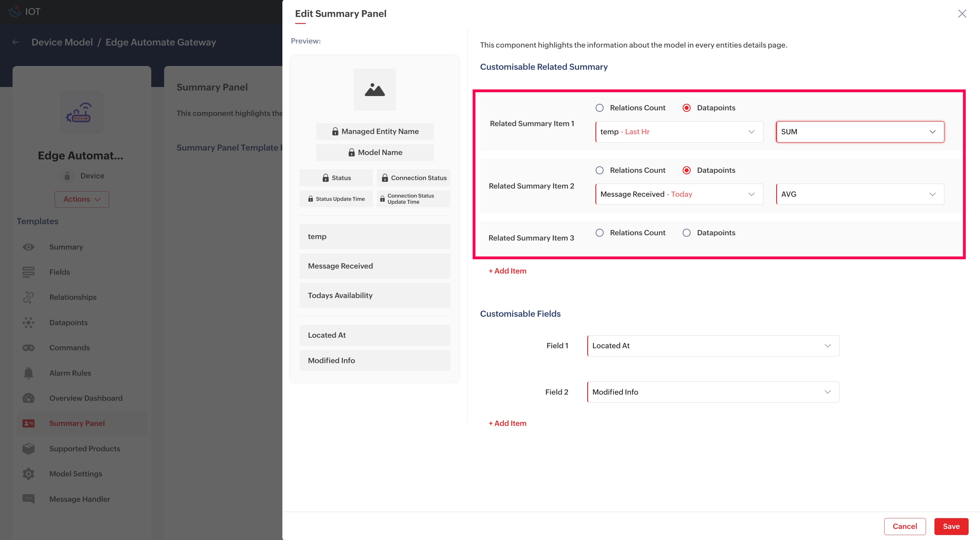The width and height of the screenshot is (980, 540).
Task: Click the Save button
Action: [x=951, y=526]
